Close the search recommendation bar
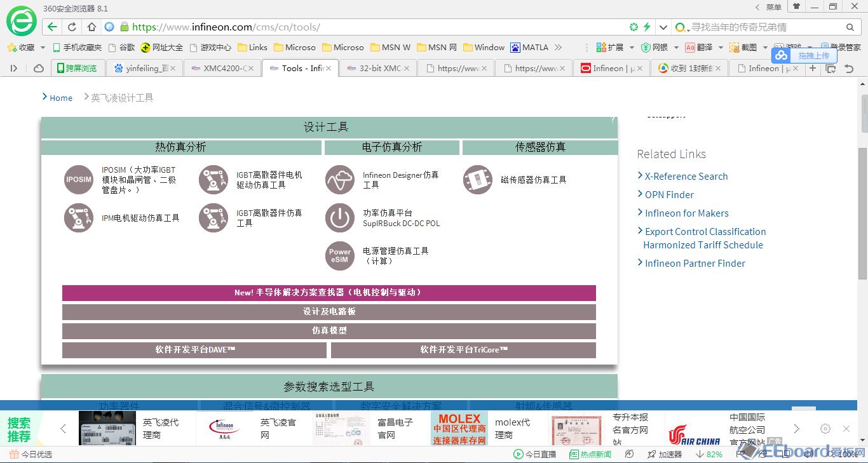This screenshot has height=463, width=868. point(846,429)
